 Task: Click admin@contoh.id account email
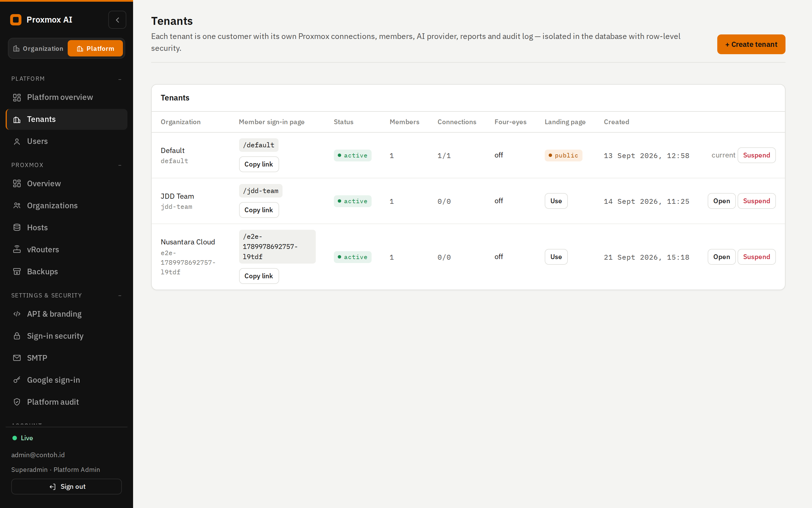pos(38,455)
